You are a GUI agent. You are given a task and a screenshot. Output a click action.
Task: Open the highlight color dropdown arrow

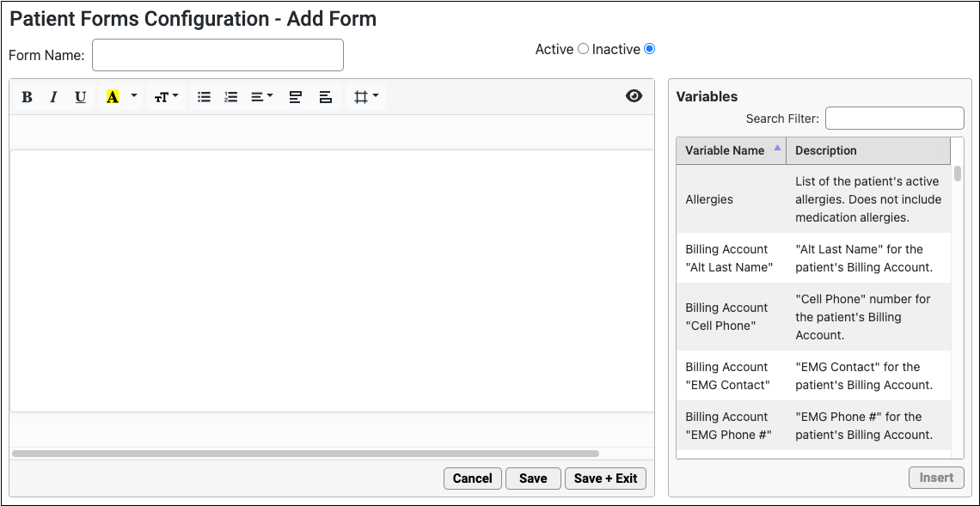pos(134,96)
